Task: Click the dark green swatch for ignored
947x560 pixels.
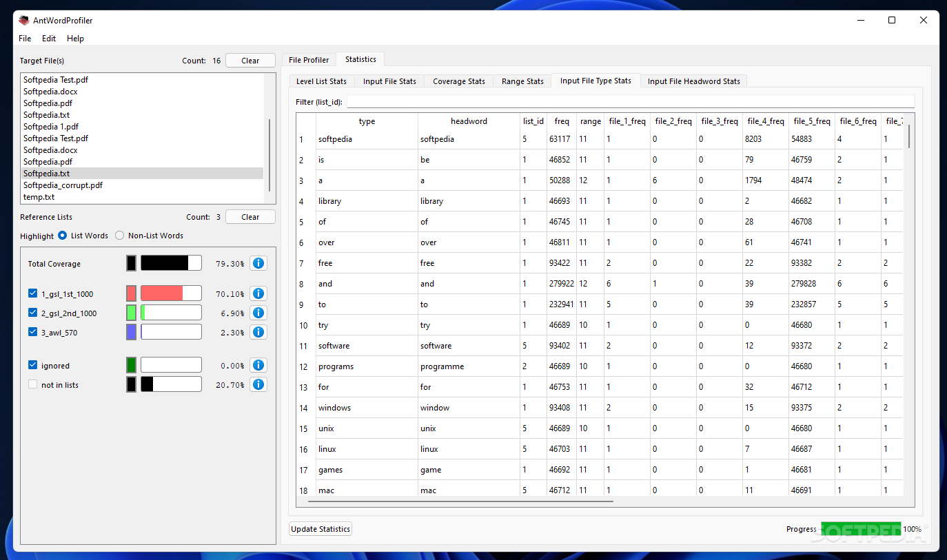Action: coord(131,365)
